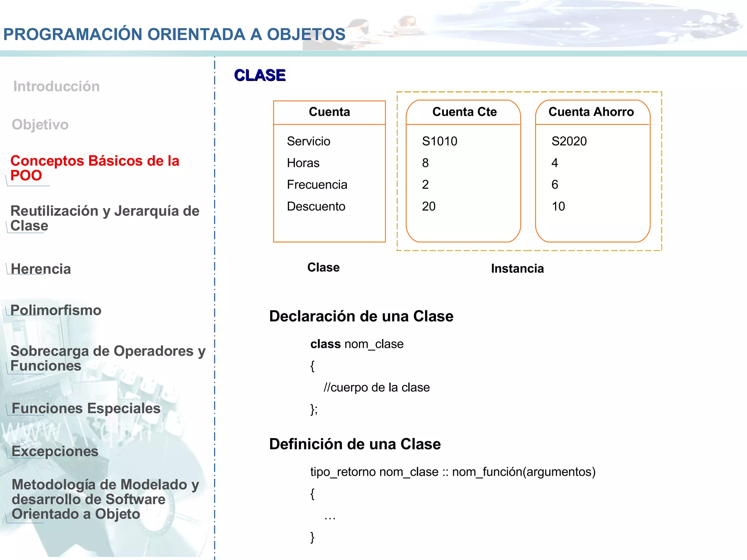Click the class nom_clase code line
The width and height of the screenshot is (747, 560).
(x=357, y=344)
